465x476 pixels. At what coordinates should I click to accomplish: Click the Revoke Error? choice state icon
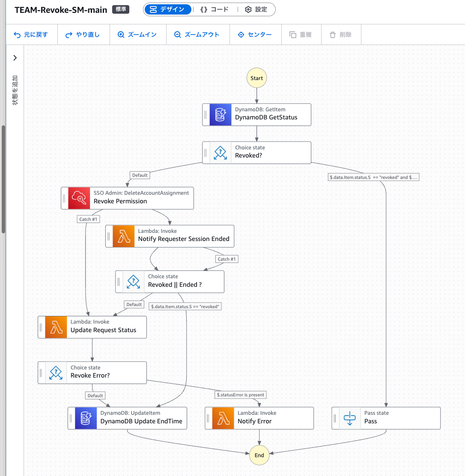(56, 372)
